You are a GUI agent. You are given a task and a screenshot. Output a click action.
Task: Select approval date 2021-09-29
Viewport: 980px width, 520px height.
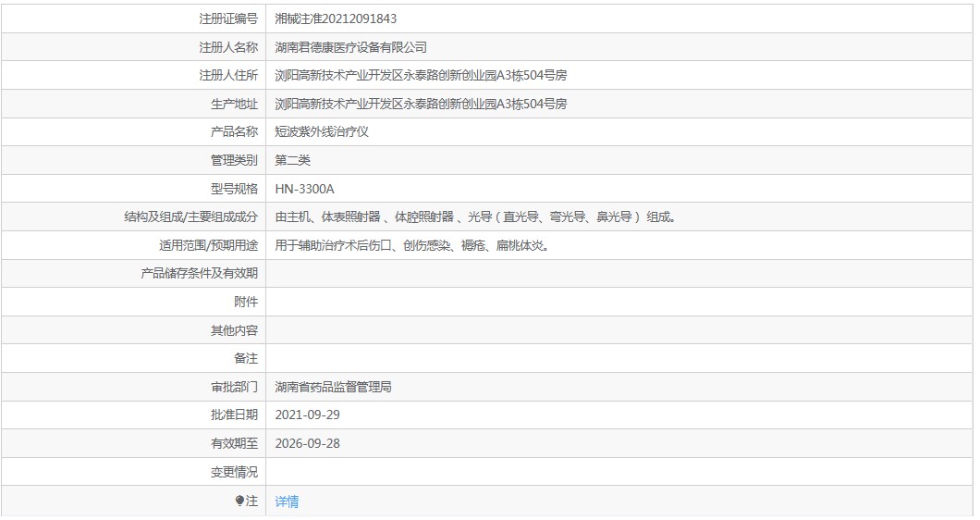(x=308, y=415)
